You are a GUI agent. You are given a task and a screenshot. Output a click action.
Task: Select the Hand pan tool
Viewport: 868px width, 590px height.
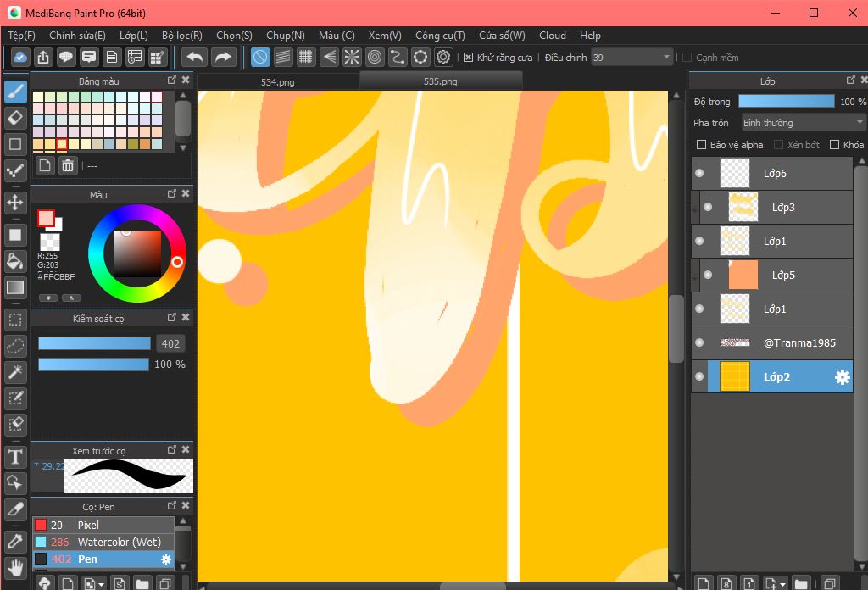tap(15, 568)
